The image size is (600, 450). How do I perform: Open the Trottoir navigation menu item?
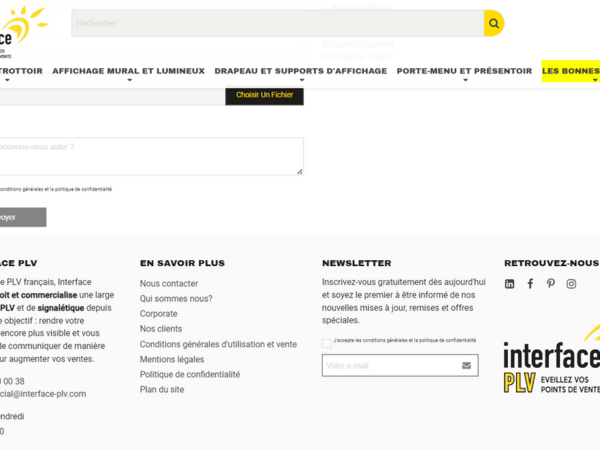(20, 71)
